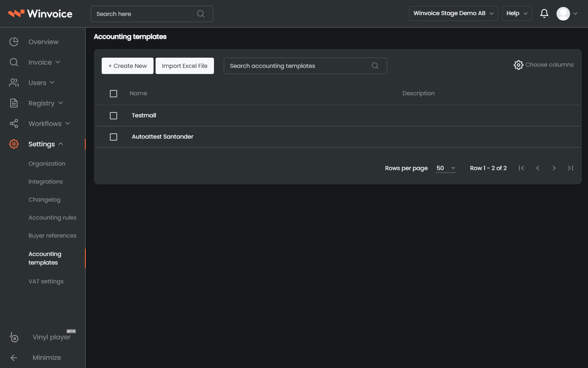The height and width of the screenshot is (368, 588).
Task: Open notifications bell icon
Action: [x=544, y=13]
